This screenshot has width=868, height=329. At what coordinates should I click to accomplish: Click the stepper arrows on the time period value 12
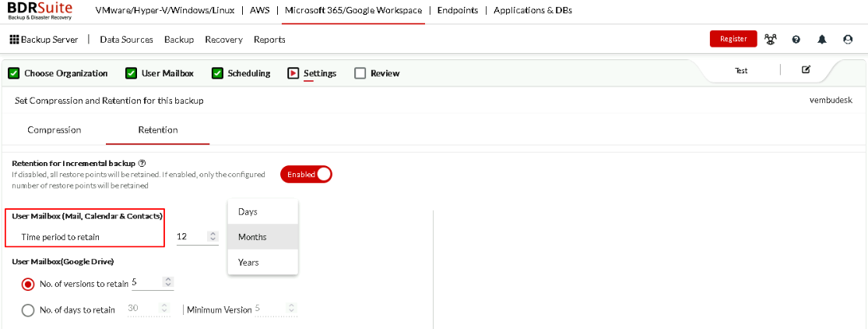tap(213, 236)
